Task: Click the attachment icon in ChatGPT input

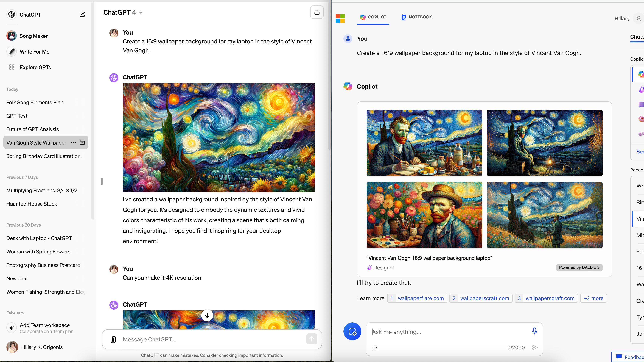Action: click(x=113, y=339)
